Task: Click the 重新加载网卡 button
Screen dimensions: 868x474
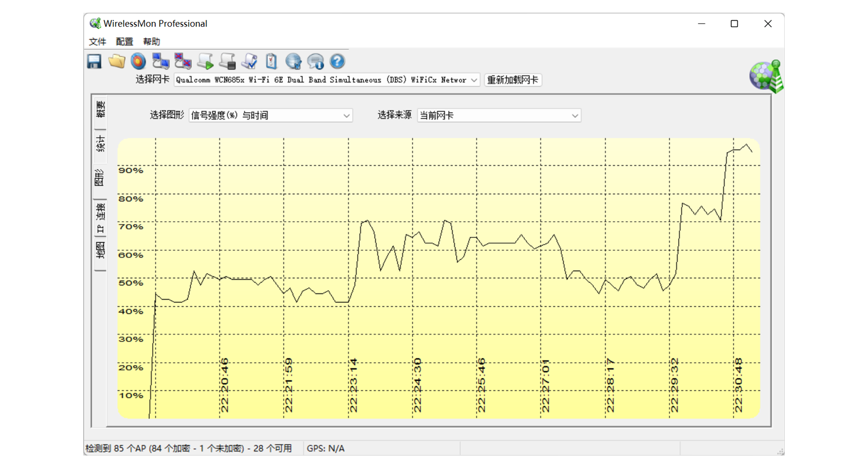Action: [x=513, y=80]
